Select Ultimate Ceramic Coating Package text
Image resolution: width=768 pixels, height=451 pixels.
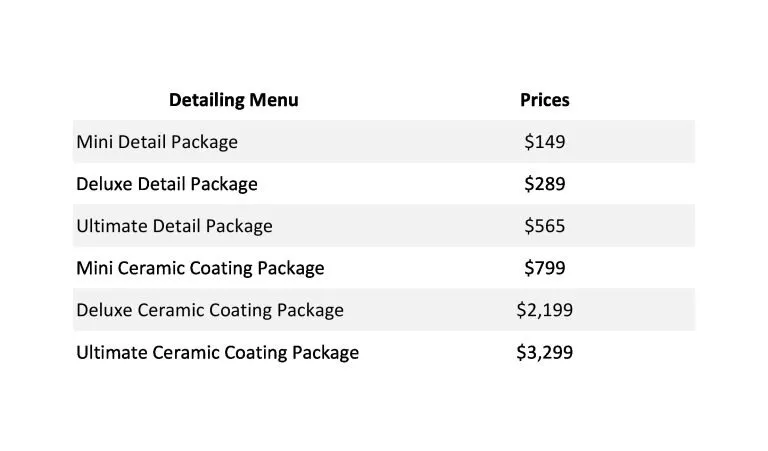pos(217,353)
